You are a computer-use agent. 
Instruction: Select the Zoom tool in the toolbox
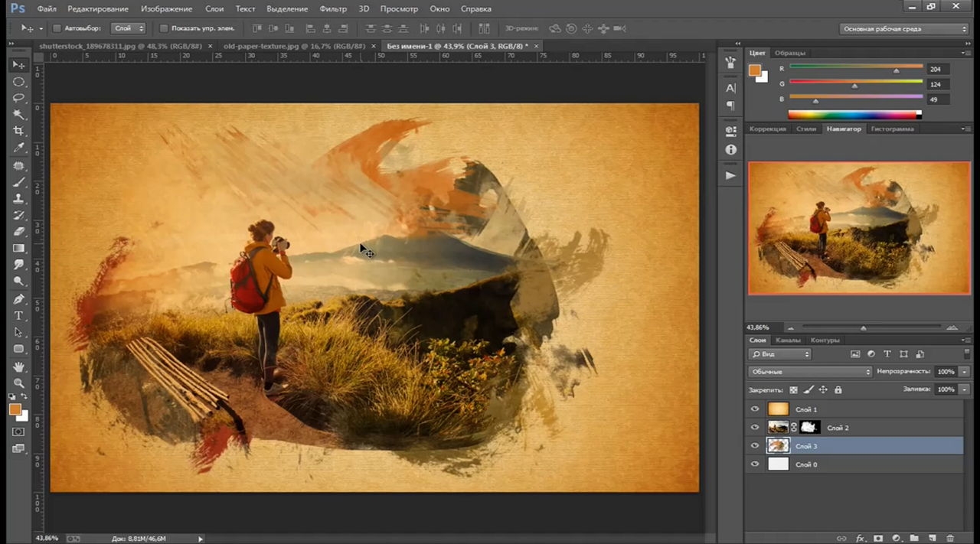(19, 383)
